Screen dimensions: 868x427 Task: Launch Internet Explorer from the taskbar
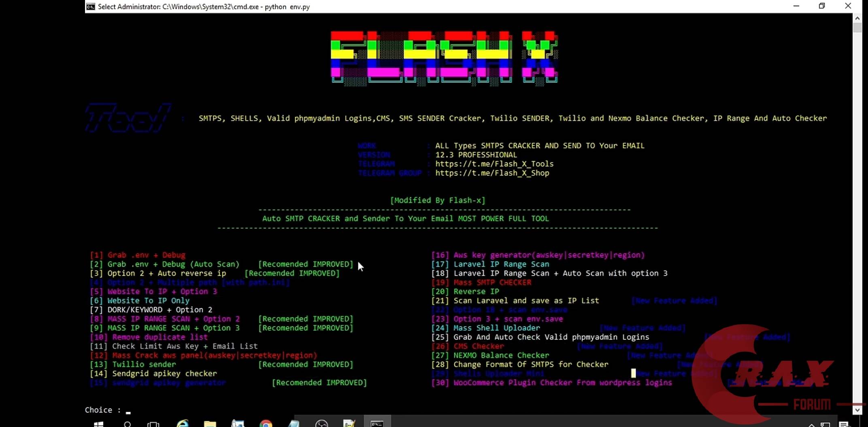[183, 424]
